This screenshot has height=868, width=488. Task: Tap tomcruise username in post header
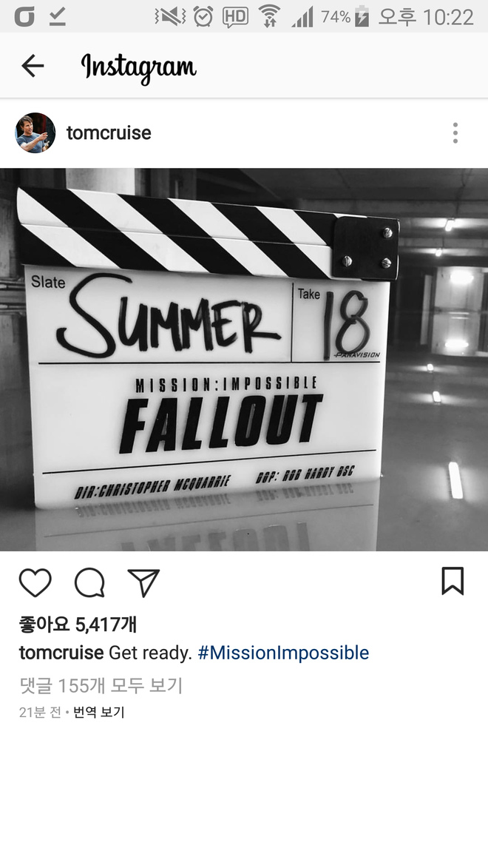click(109, 133)
